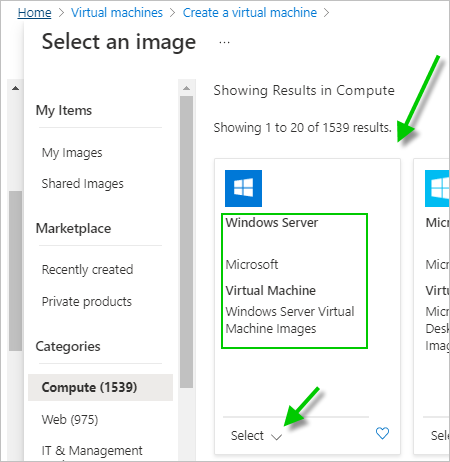The image size is (450, 462).
Task: Select the Web (975) category
Action: [x=70, y=419]
